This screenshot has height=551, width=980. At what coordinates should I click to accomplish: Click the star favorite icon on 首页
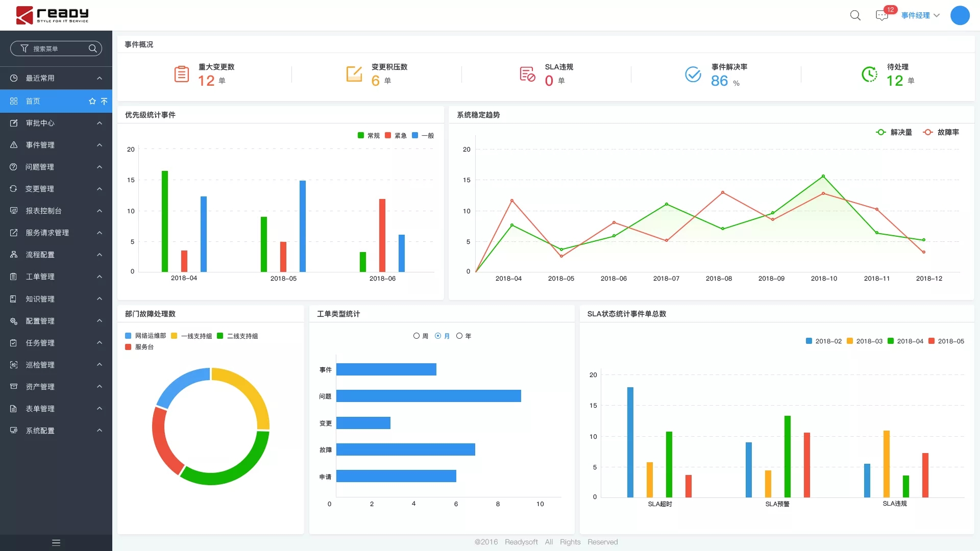pos(92,101)
